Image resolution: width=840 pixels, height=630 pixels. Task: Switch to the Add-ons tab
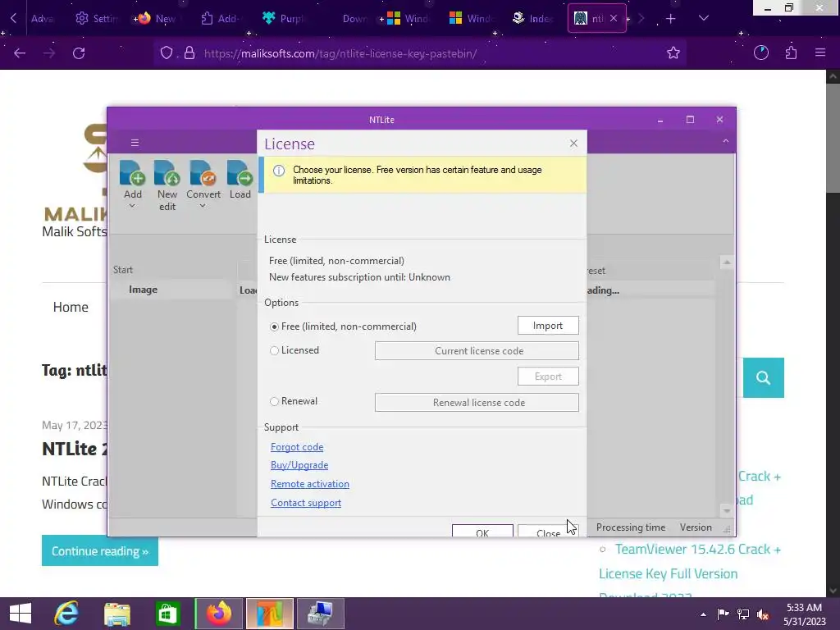pyautogui.click(x=221, y=19)
